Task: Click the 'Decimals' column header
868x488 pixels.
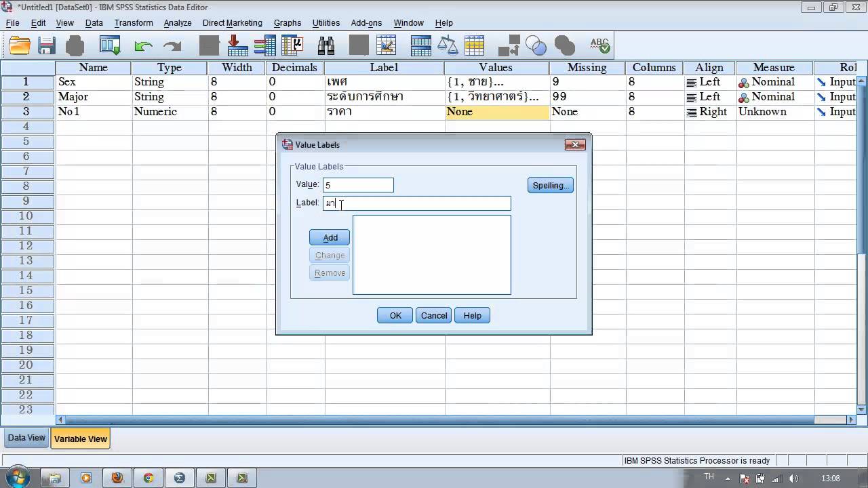Action: [x=294, y=68]
